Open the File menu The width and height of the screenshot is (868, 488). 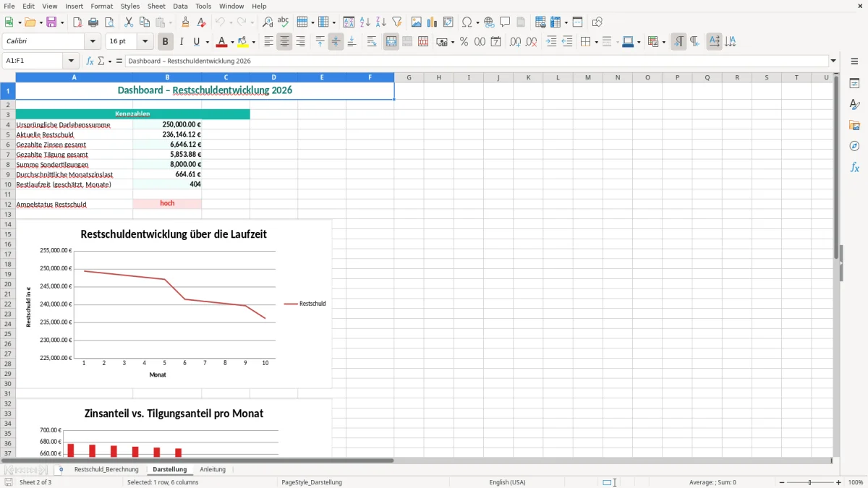coord(9,6)
